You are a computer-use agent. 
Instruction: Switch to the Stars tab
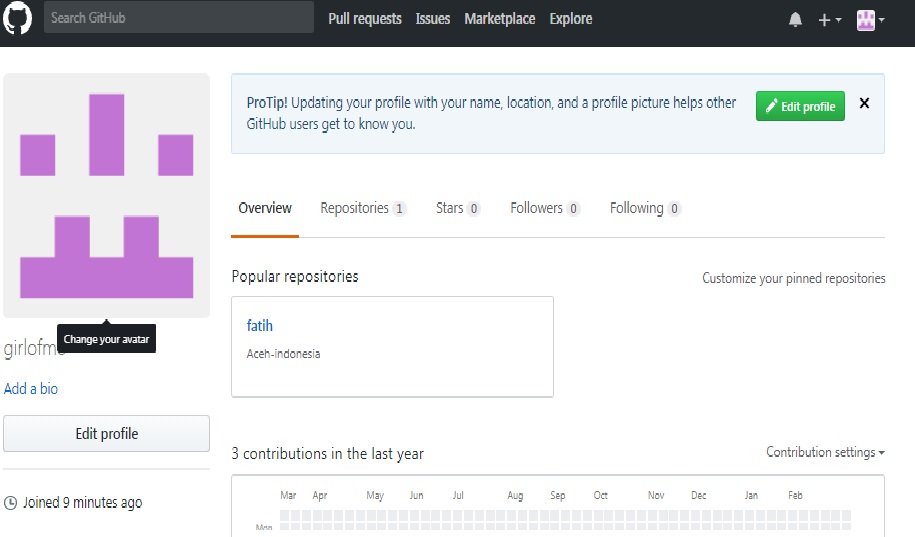coord(458,208)
